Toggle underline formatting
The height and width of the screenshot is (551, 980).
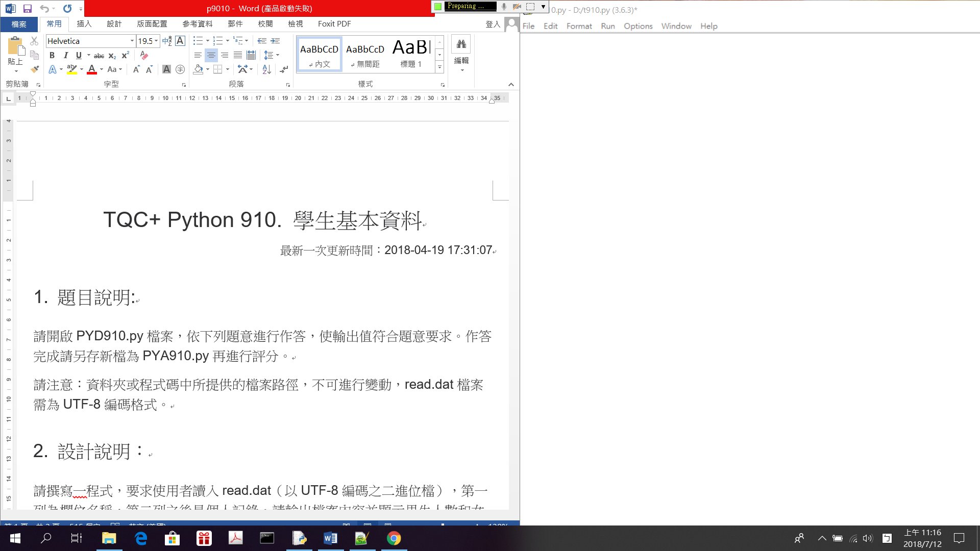(79, 55)
